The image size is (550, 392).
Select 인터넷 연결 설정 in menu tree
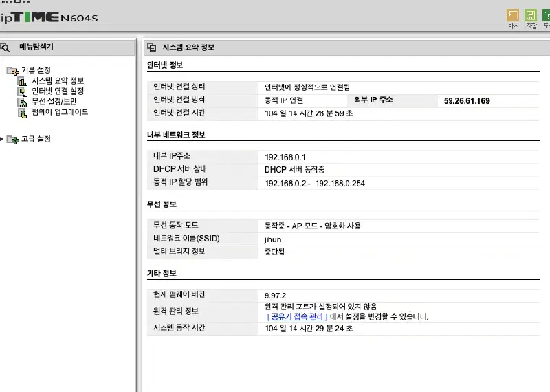point(58,91)
